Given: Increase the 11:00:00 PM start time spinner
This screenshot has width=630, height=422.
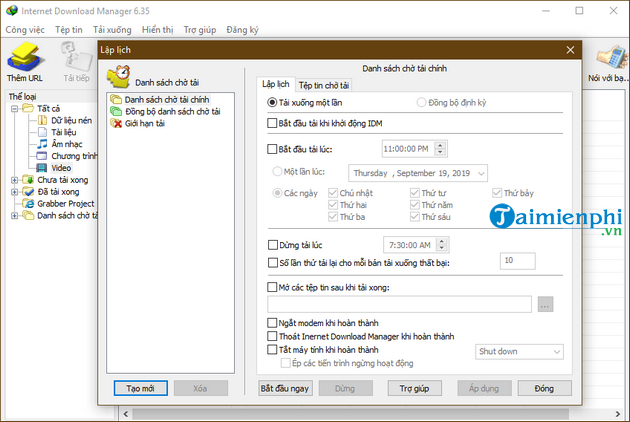Looking at the screenshot, I should point(440,145).
